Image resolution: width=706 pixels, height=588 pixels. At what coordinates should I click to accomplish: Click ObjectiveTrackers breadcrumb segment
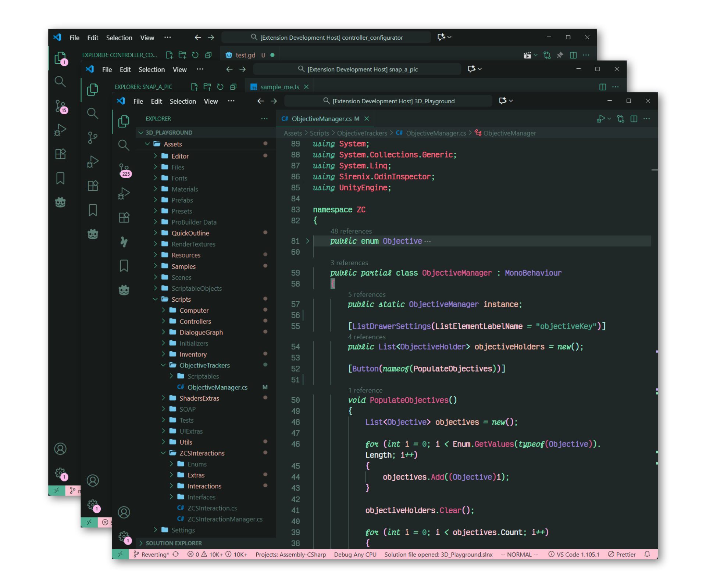pos(362,133)
